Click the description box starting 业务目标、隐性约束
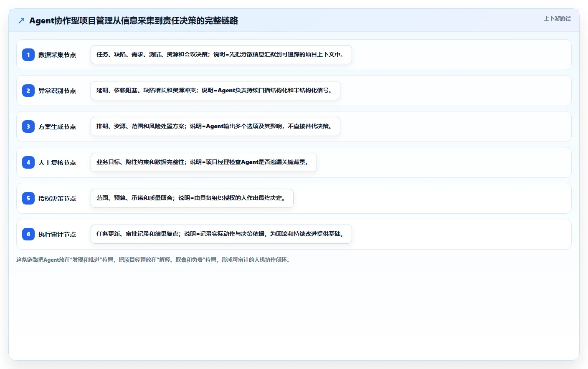The width and height of the screenshot is (588, 369). pos(204,162)
